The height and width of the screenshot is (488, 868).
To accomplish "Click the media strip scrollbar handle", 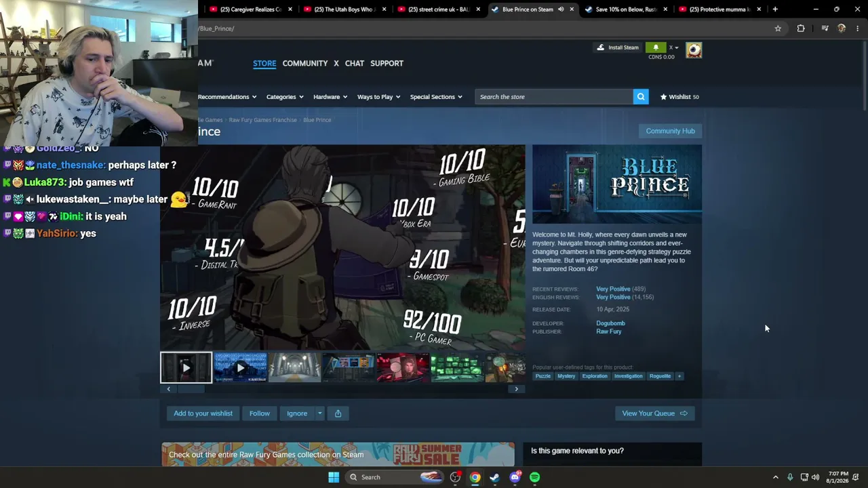I will 191,389.
